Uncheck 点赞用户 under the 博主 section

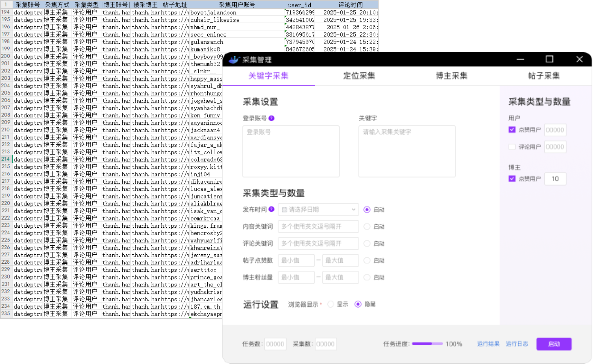[x=512, y=178]
